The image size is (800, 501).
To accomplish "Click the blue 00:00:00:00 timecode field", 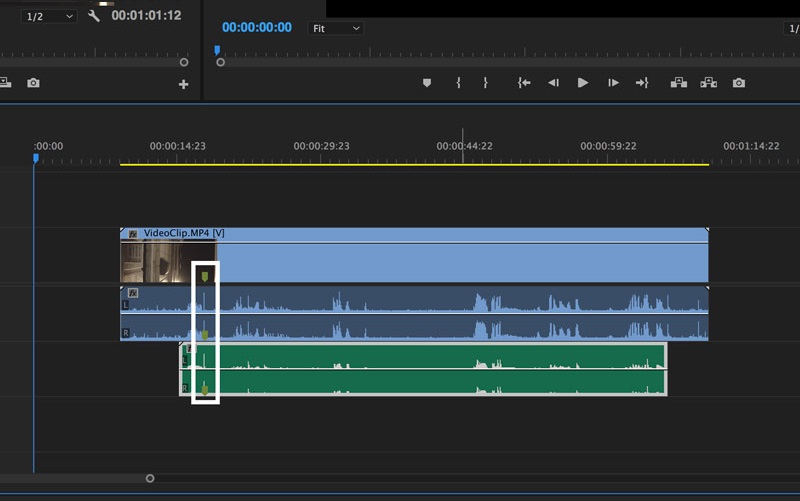I will tap(257, 28).
